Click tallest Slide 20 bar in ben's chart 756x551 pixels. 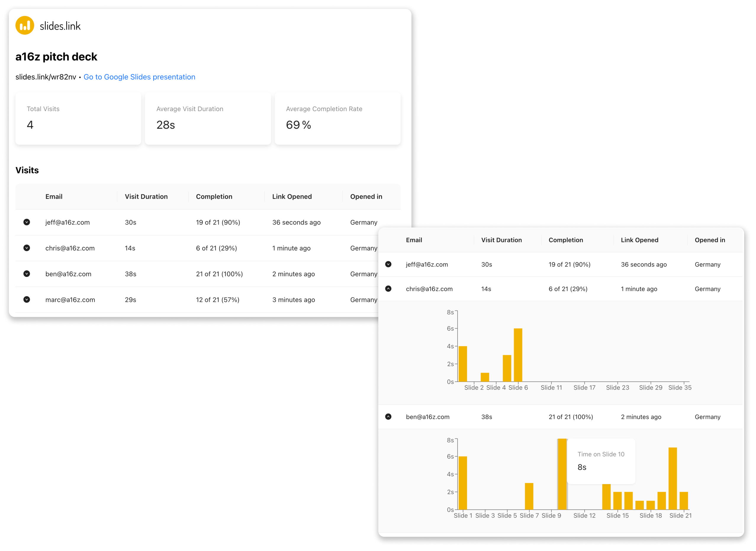(x=673, y=479)
